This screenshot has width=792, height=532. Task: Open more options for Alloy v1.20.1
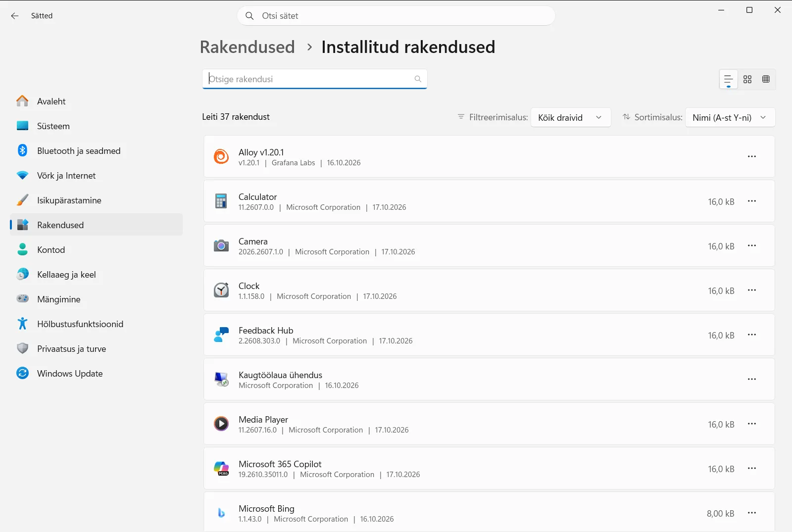coord(752,156)
